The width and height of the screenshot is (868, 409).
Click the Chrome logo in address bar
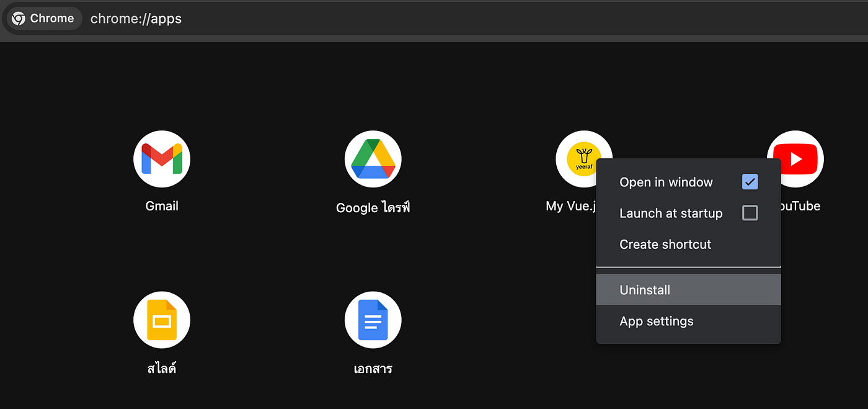[19, 19]
